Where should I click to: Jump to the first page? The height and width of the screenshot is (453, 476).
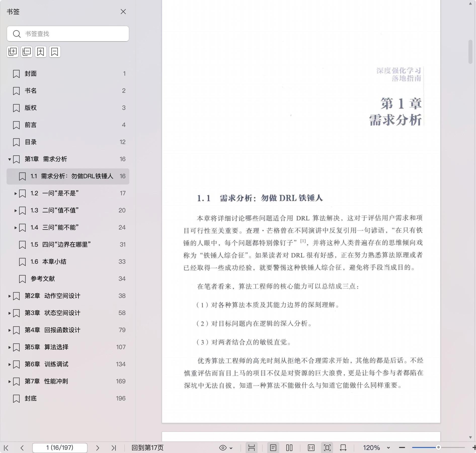(x=6, y=448)
